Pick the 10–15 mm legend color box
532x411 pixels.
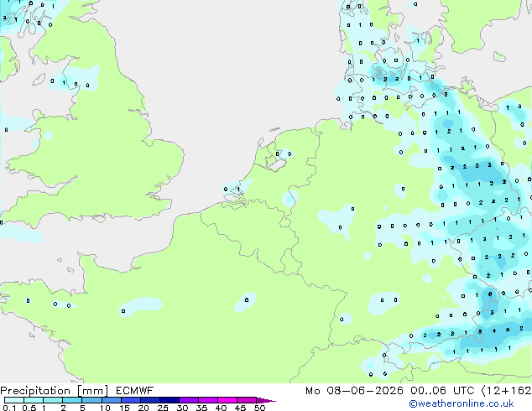[x=112, y=400]
